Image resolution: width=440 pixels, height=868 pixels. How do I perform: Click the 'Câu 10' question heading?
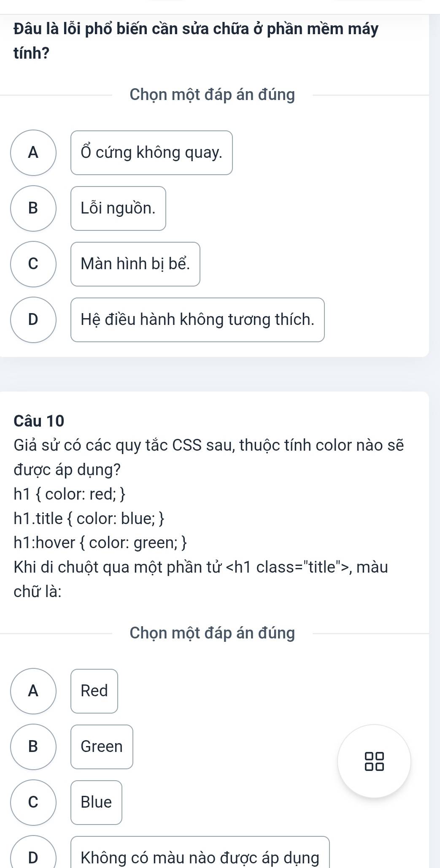coord(39,421)
